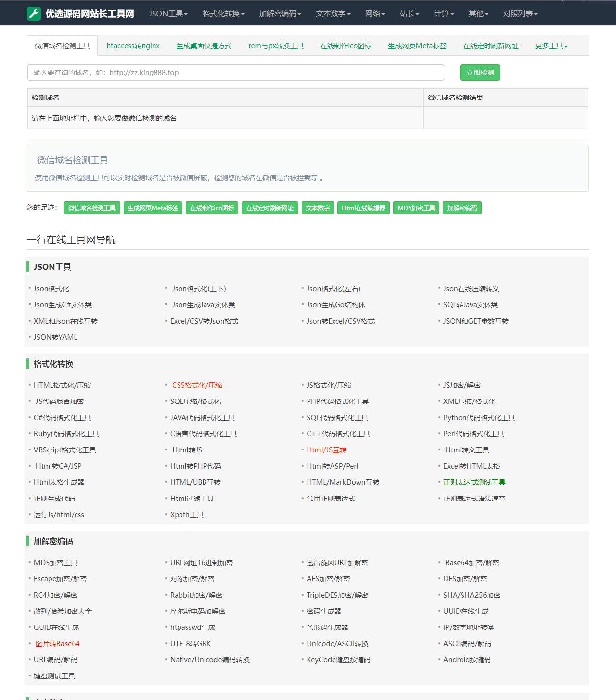
Task: Open the 图片转Base64 tool
Action: (x=56, y=643)
